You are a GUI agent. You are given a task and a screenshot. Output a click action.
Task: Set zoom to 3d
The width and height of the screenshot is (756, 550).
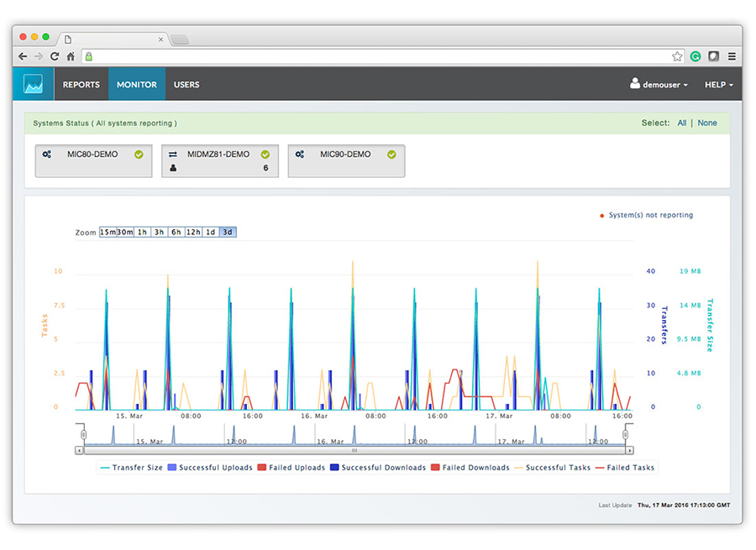click(228, 232)
